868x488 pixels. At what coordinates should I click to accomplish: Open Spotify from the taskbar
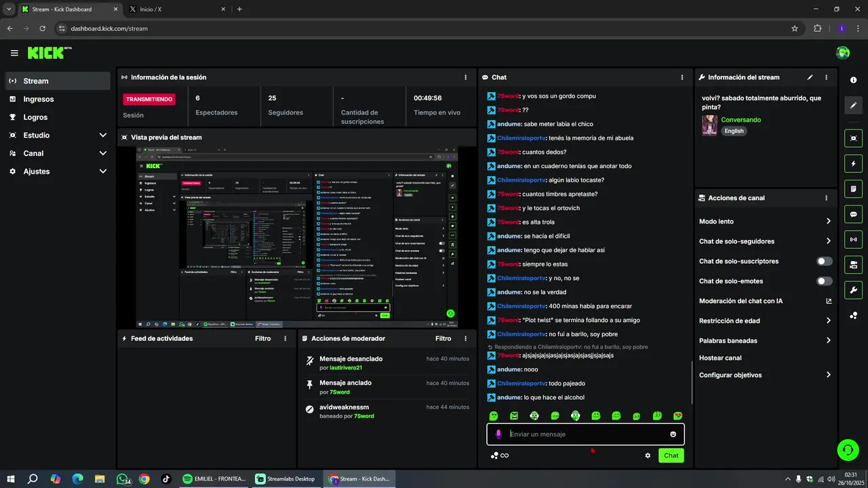215,479
